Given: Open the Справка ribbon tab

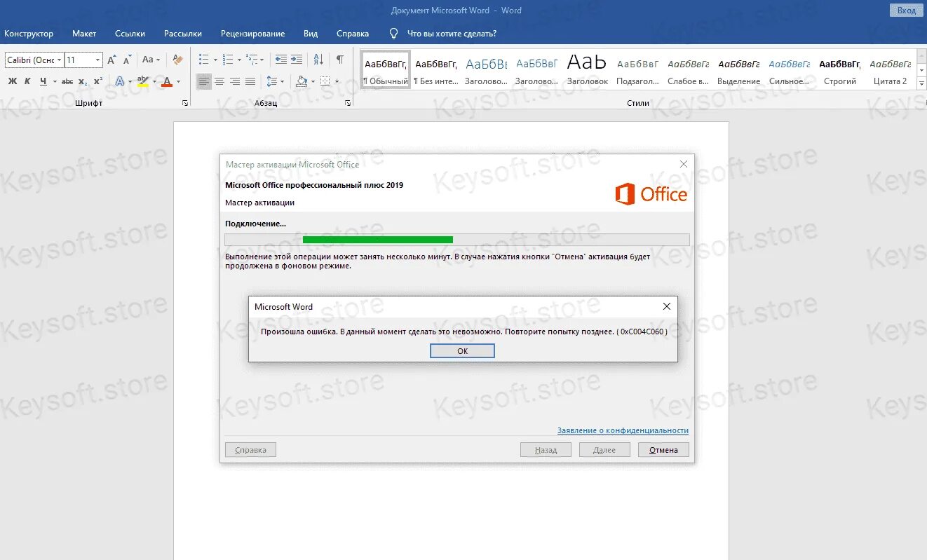Looking at the screenshot, I should [353, 34].
